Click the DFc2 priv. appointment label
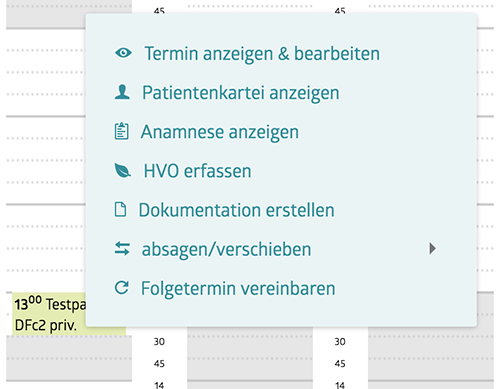Image resolution: width=500 pixels, height=389 pixels. click(x=46, y=325)
